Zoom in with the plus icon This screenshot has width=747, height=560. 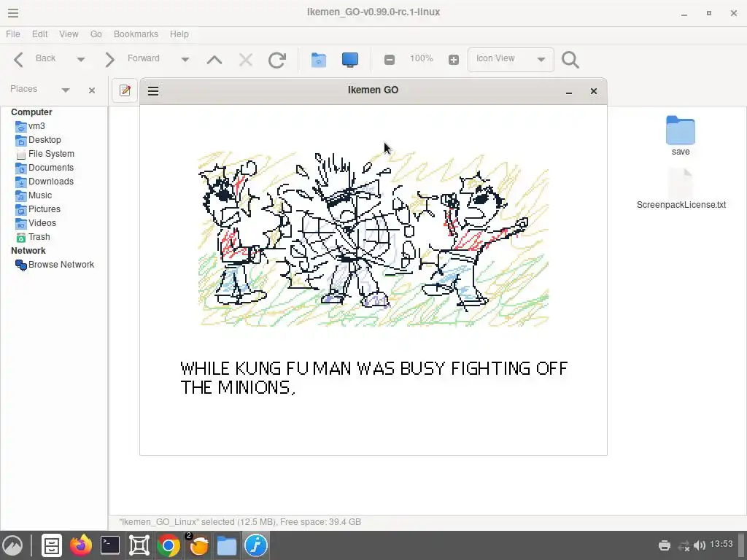click(454, 60)
